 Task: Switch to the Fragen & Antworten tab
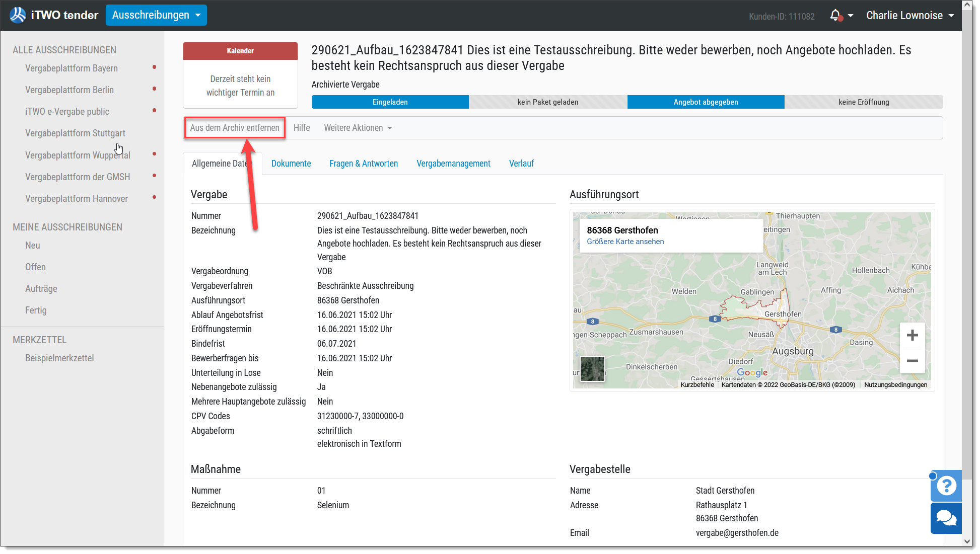click(x=364, y=164)
